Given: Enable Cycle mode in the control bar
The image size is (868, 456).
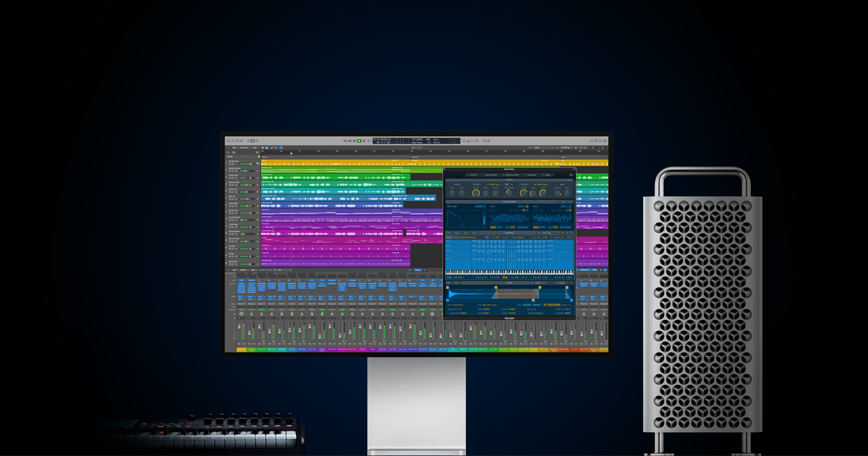Looking at the screenshot, I should (x=369, y=140).
